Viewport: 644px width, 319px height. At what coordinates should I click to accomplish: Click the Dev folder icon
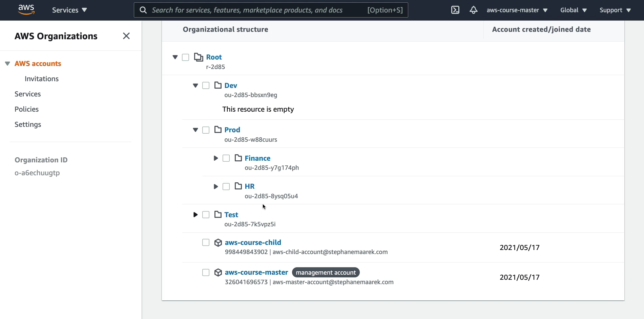pyautogui.click(x=218, y=85)
